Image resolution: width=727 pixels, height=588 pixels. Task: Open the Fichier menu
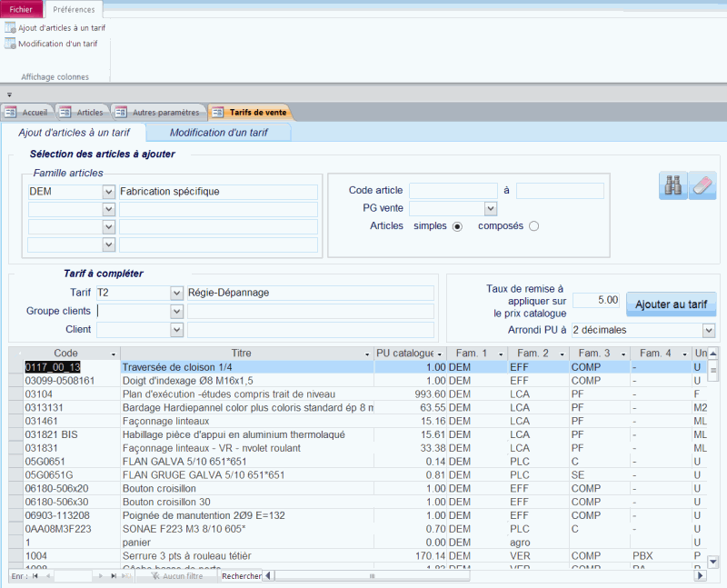(x=20, y=8)
